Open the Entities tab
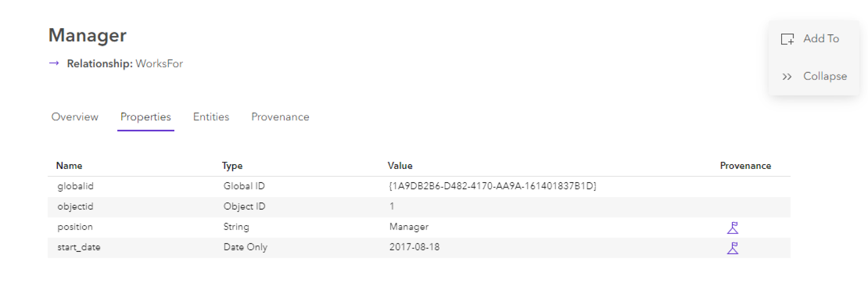Viewport: 868px width, 298px height. (x=211, y=117)
